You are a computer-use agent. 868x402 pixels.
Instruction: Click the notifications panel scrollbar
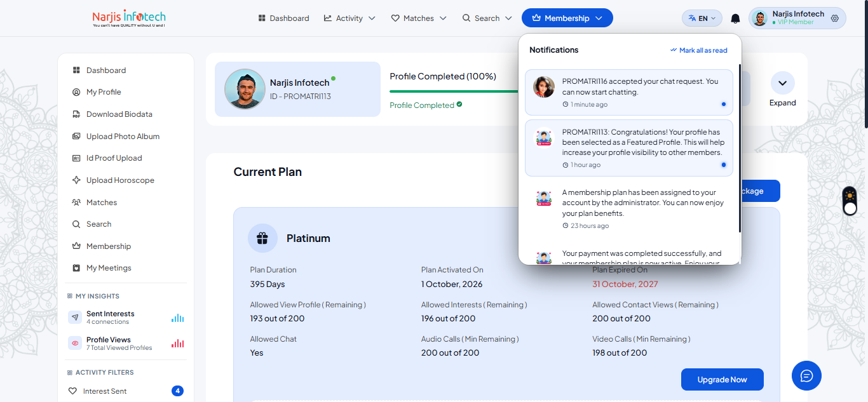coord(740,148)
